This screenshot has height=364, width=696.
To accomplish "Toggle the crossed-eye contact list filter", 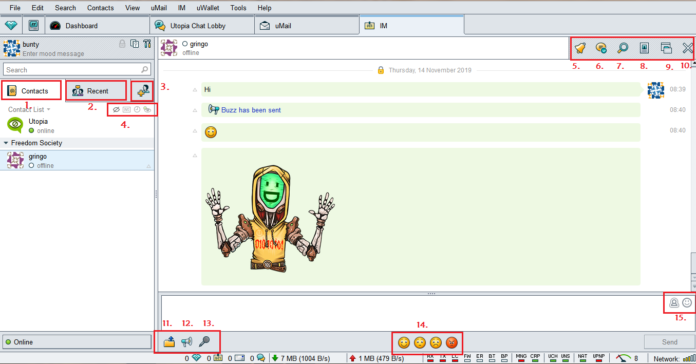I will 116,109.
